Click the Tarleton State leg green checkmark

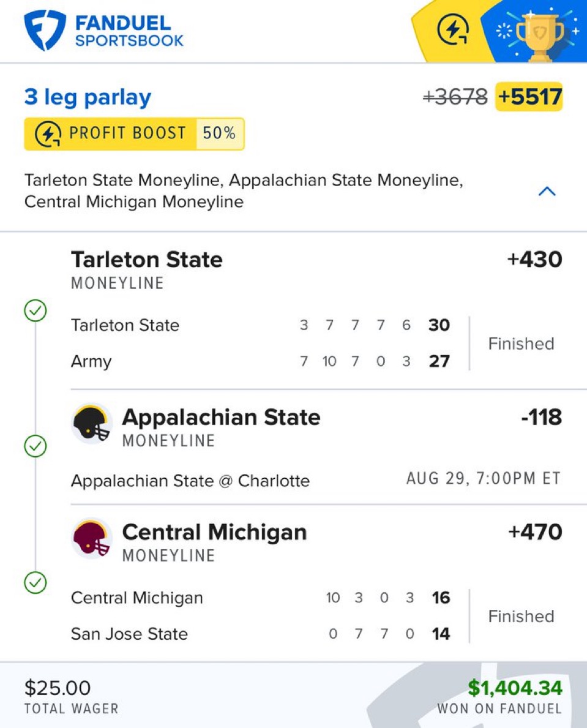tap(36, 312)
